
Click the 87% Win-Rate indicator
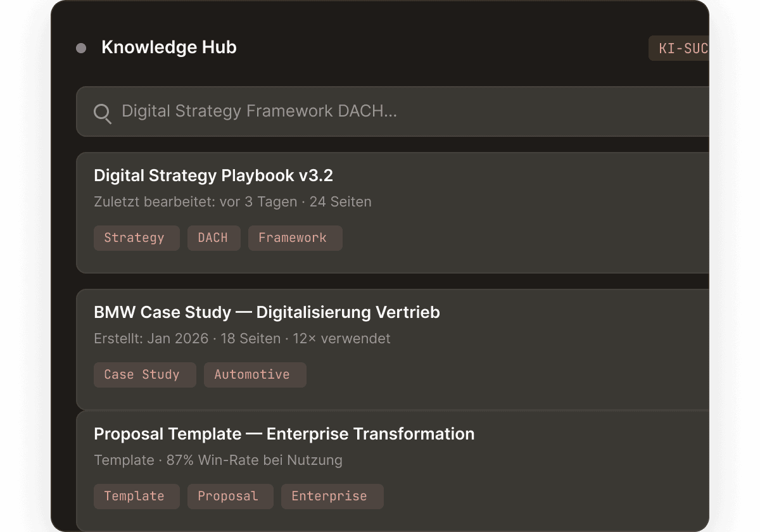click(218, 460)
